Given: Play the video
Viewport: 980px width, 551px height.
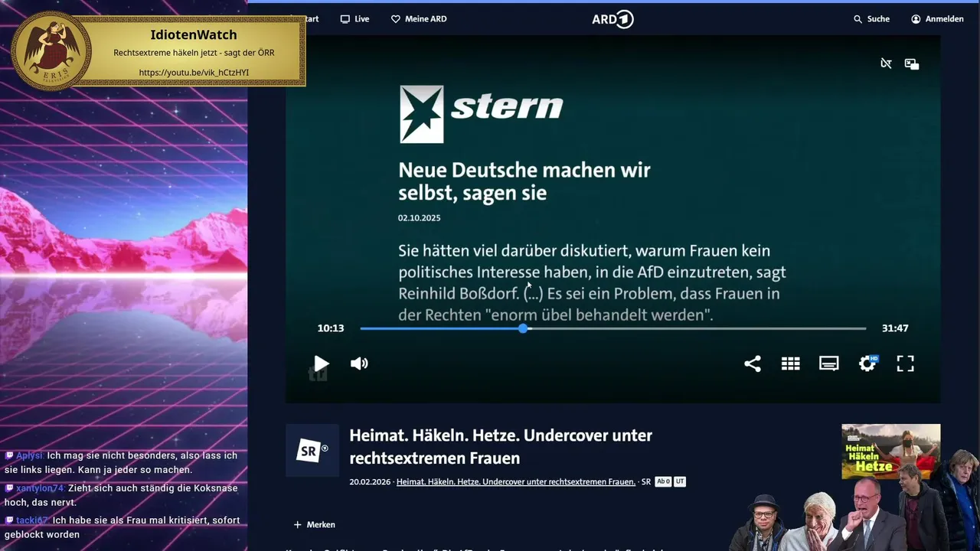Looking at the screenshot, I should coord(322,364).
